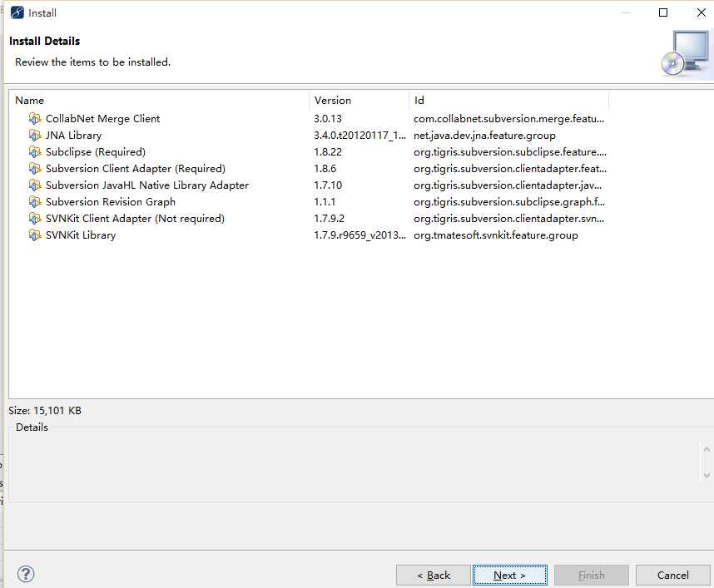The width and height of the screenshot is (714, 588).
Task: Click the org.tigris.subversion.clientadapter.svn Id cell
Action: [x=508, y=219]
